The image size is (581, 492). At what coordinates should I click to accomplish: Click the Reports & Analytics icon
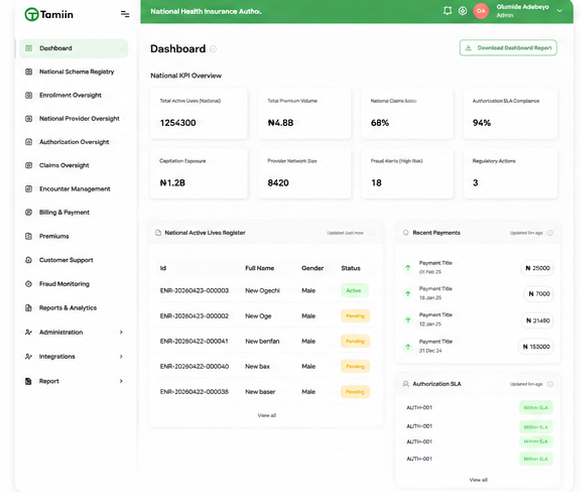29,308
